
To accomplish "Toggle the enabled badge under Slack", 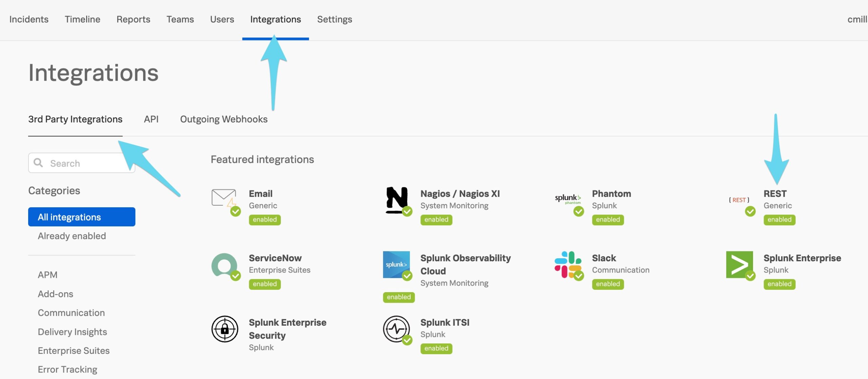I will [608, 284].
